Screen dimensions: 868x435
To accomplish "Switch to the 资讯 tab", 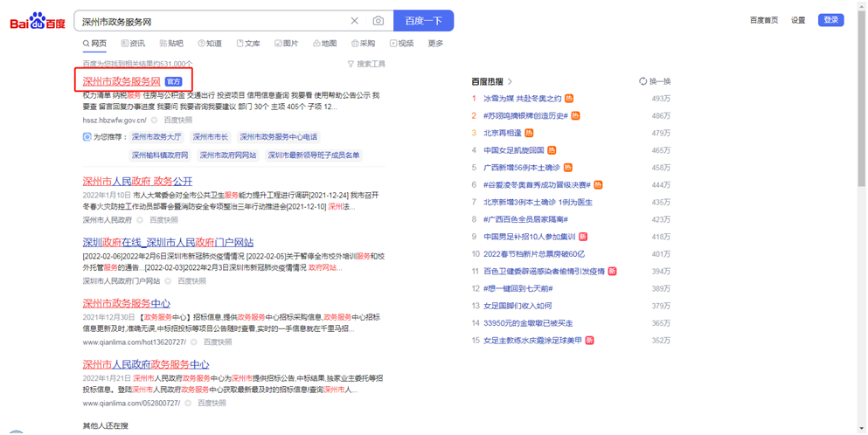I will coord(133,43).
